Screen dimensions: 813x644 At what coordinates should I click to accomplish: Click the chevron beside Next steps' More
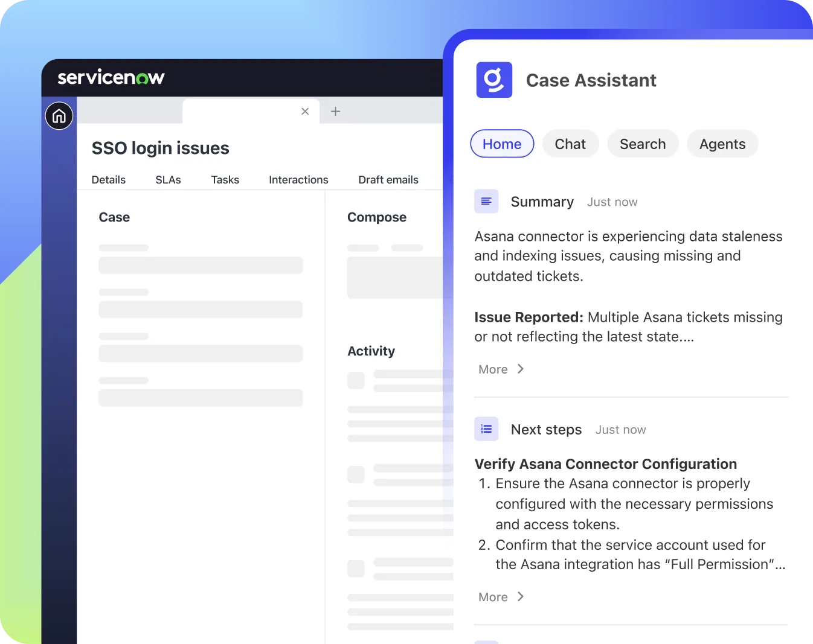[x=521, y=596]
